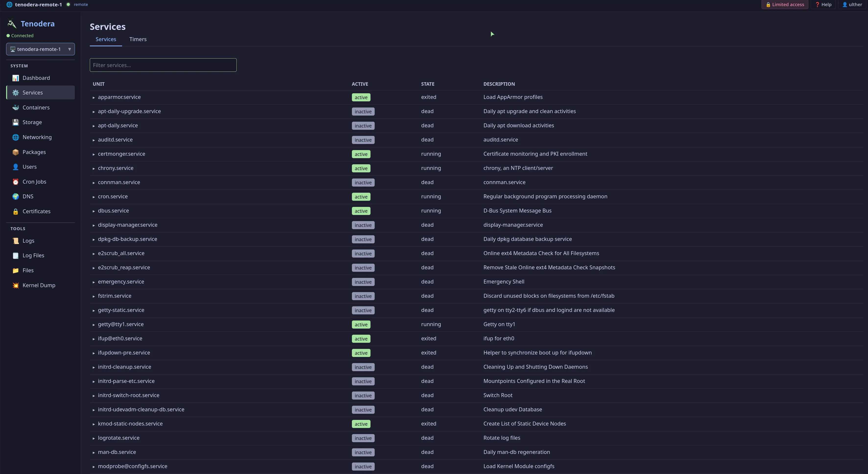Open the ulther user menu button
Viewport: 868px width, 474px height.
tap(852, 4)
